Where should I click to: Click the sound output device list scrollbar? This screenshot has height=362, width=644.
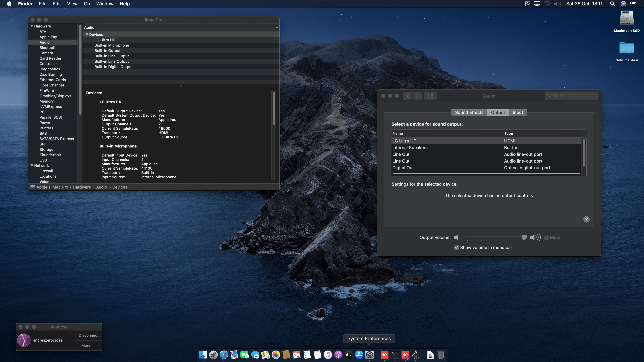pyautogui.click(x=584, y=153)
